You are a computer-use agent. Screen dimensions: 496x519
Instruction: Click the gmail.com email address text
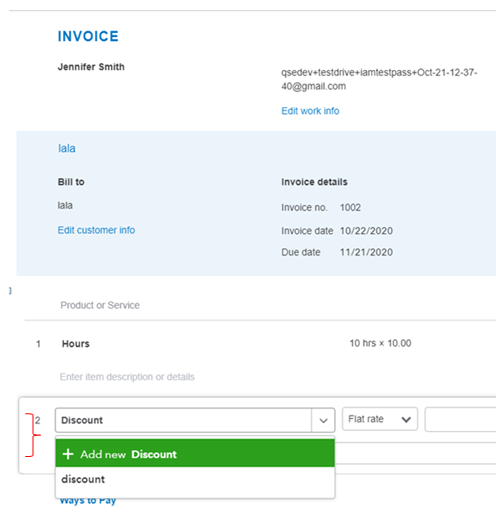point(379,79)
